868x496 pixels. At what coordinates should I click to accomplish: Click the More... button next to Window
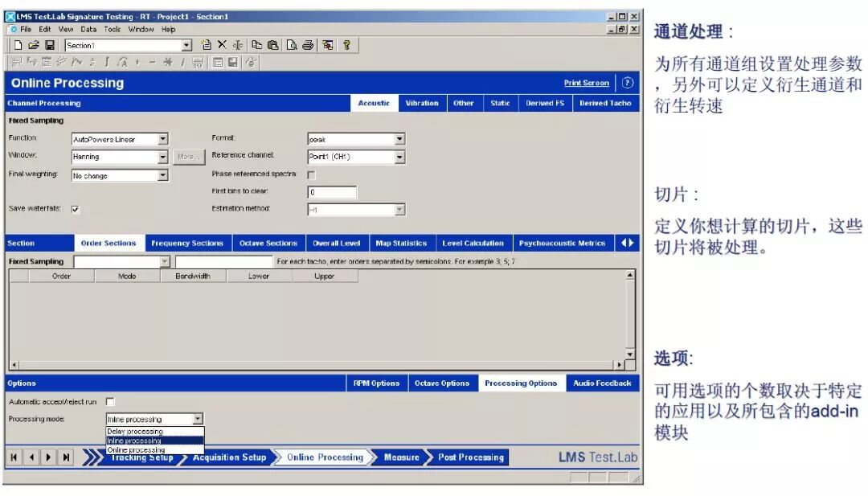[x=189, y=158]
